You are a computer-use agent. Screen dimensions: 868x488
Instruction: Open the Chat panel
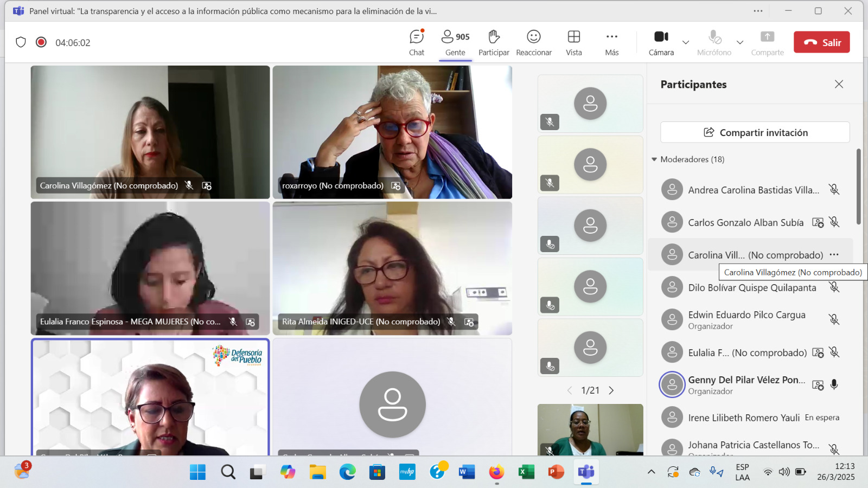416,42
